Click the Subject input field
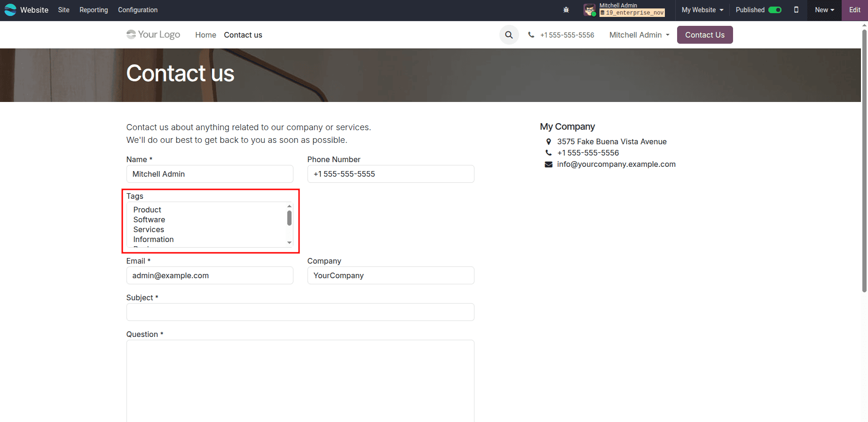 [x=300, y=312]
